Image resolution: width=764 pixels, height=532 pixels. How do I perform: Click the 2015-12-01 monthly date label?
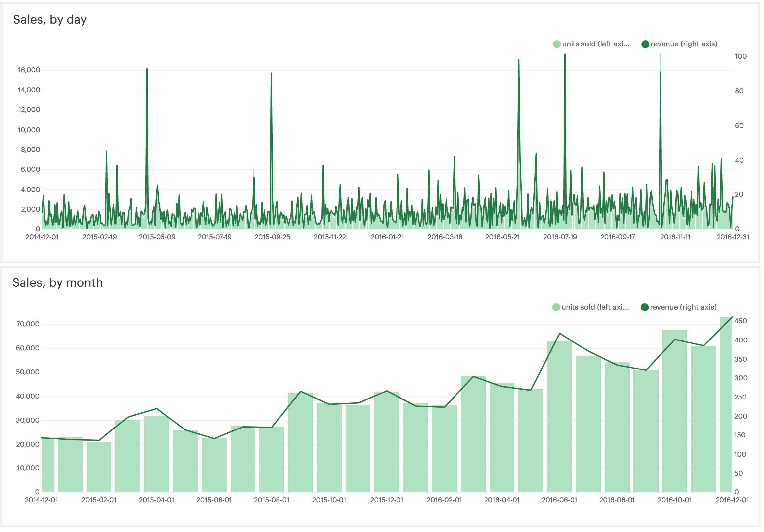(x=387, y=500)
